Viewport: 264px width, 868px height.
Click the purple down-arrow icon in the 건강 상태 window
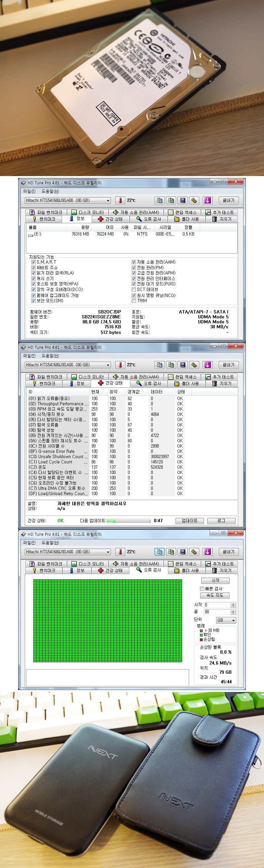[x=208, y=365]
